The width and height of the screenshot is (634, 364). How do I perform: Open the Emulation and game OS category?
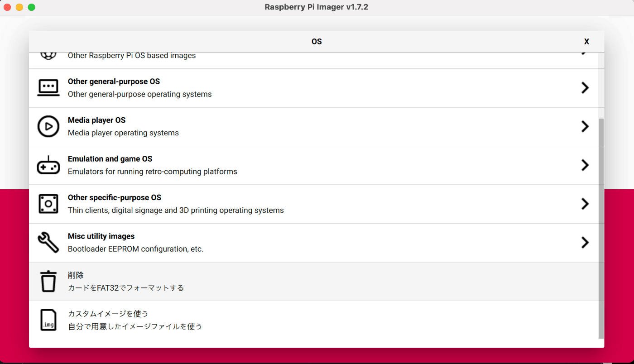pos(313,165)
